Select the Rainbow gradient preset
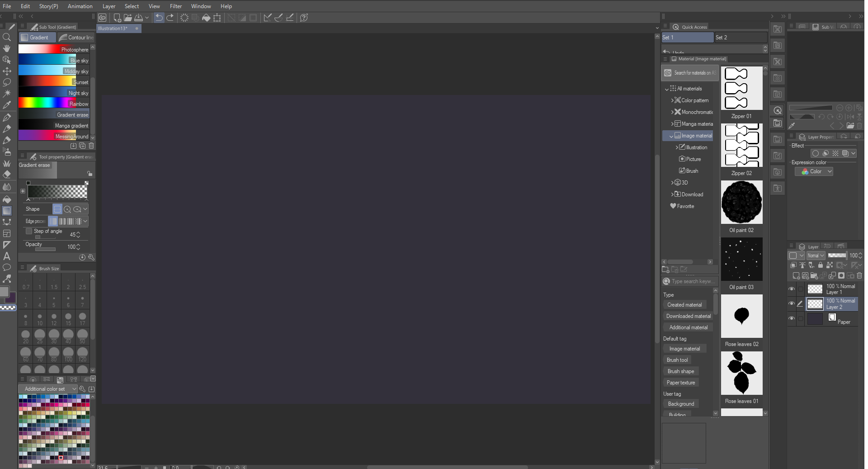 pos(54,104)
